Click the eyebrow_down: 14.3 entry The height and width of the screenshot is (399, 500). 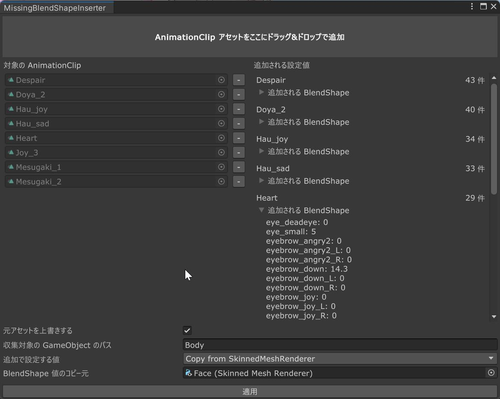pyautogui.click(x=307, y=269)
